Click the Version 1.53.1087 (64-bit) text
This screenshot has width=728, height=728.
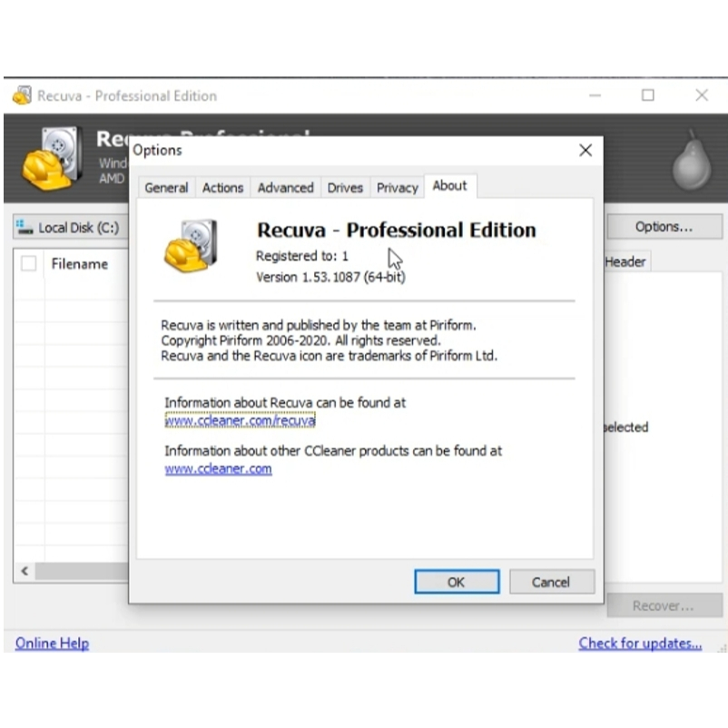330,277
